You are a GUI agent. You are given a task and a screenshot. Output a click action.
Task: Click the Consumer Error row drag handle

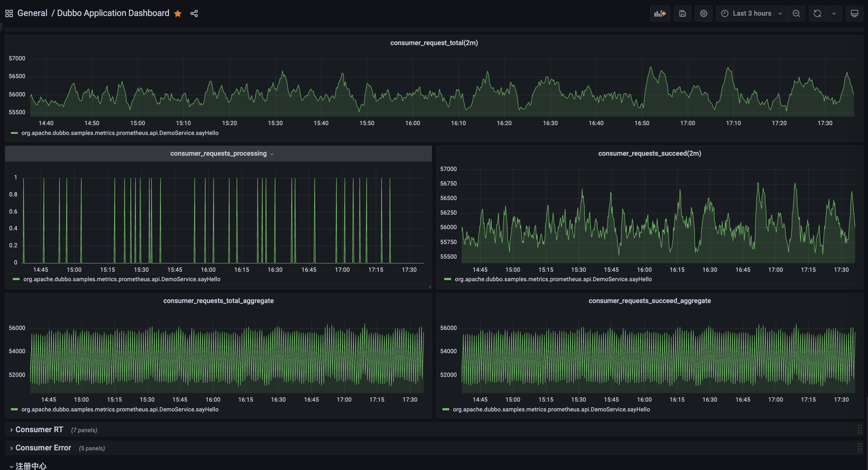click(860, 448)
